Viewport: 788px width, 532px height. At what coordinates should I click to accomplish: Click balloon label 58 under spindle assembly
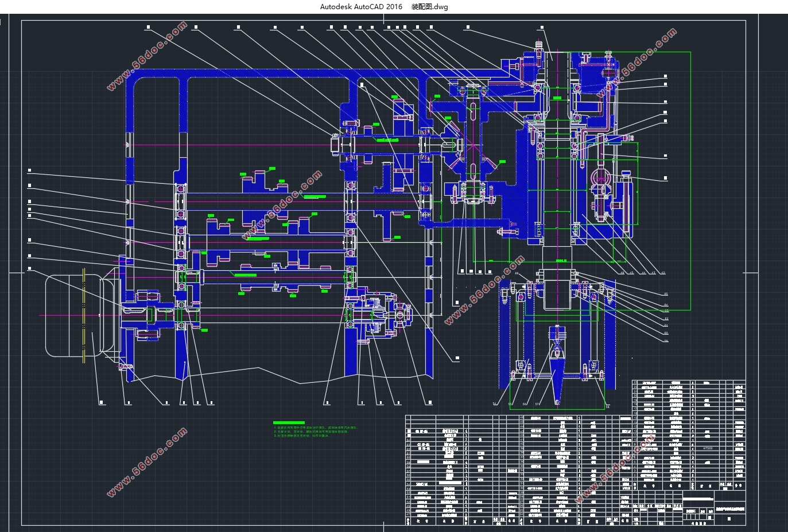click(x=607, y=407)
